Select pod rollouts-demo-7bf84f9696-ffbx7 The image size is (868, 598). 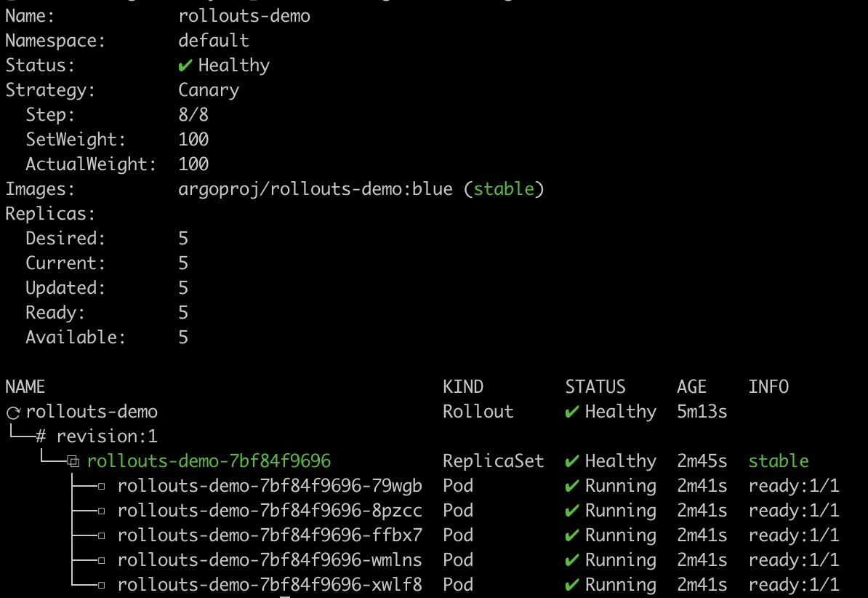click(270, 535)
